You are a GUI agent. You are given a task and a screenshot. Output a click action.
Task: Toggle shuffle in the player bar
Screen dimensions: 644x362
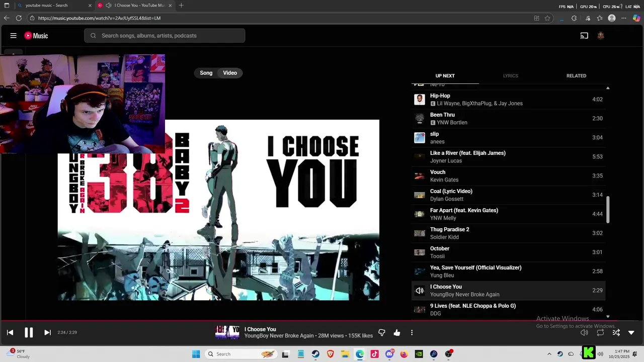(616, 332)
